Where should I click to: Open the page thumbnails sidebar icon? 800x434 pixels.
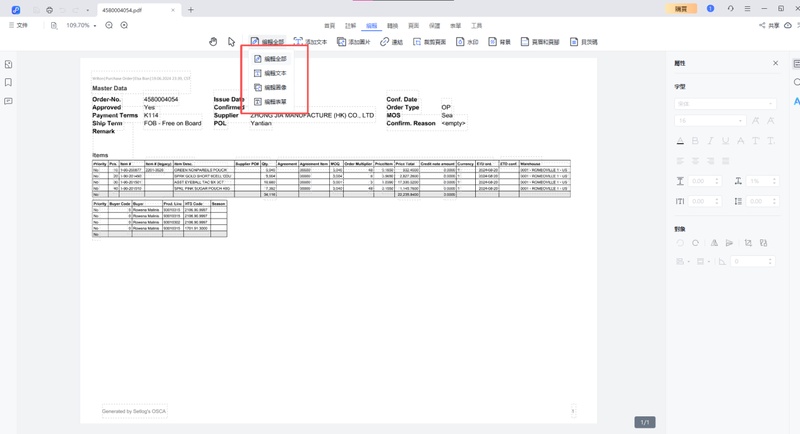pos(9,64)
